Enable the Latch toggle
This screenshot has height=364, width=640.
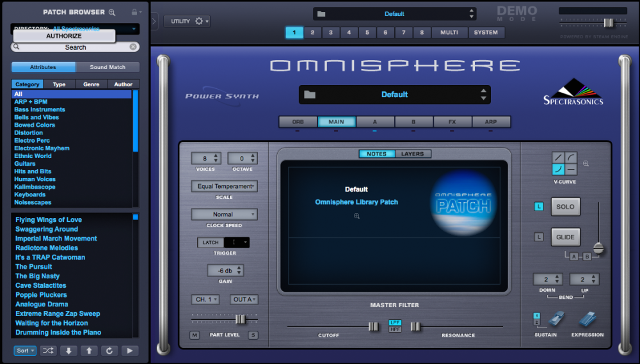point(211,242)
